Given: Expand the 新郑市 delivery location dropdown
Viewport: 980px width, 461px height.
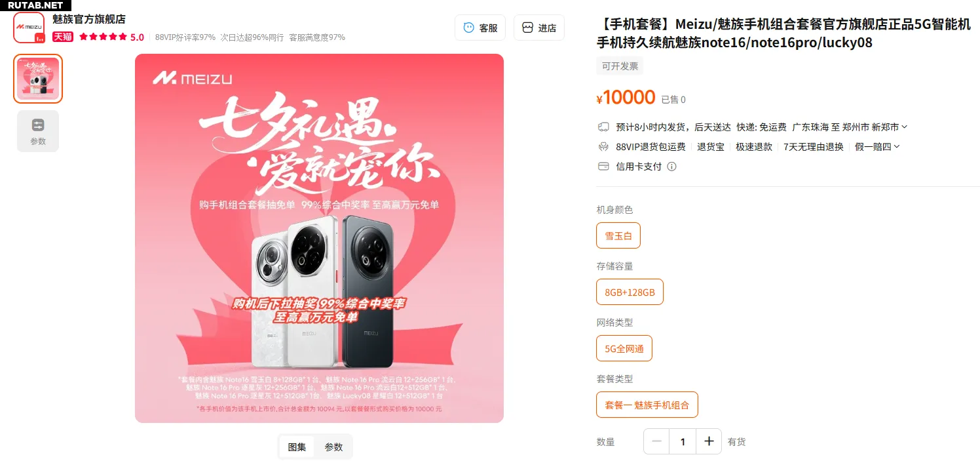Looking at the screenshot, I should tap(905, 127).
